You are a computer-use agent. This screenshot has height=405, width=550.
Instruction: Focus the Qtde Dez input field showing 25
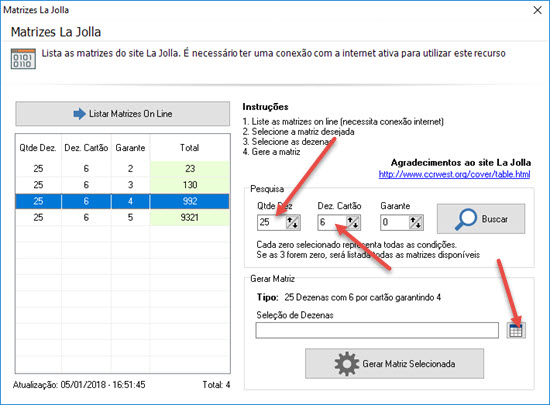[x=271, y=222]
